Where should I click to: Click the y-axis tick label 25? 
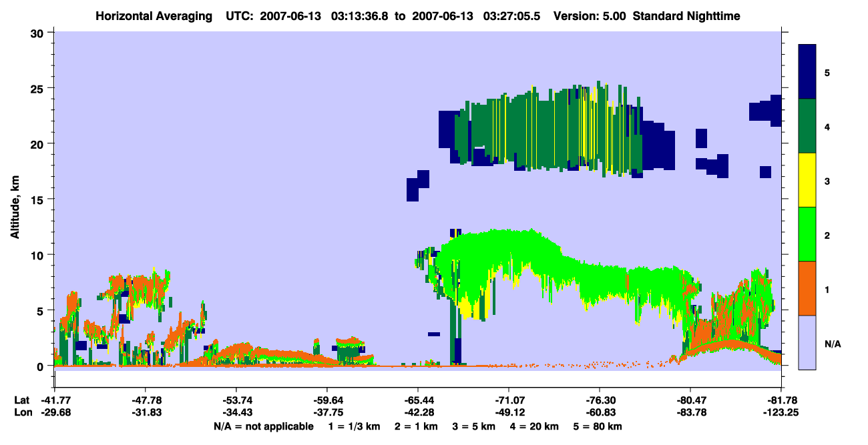tap(38, 88)
